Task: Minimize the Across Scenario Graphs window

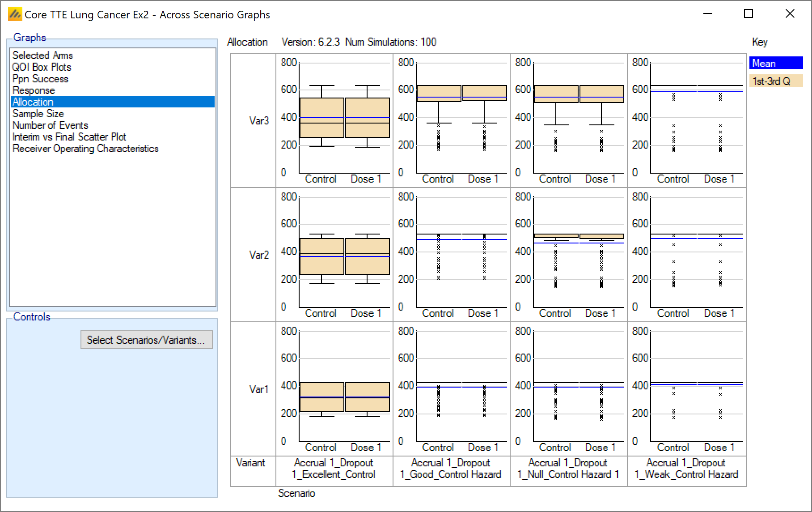Action: [707, 14]
